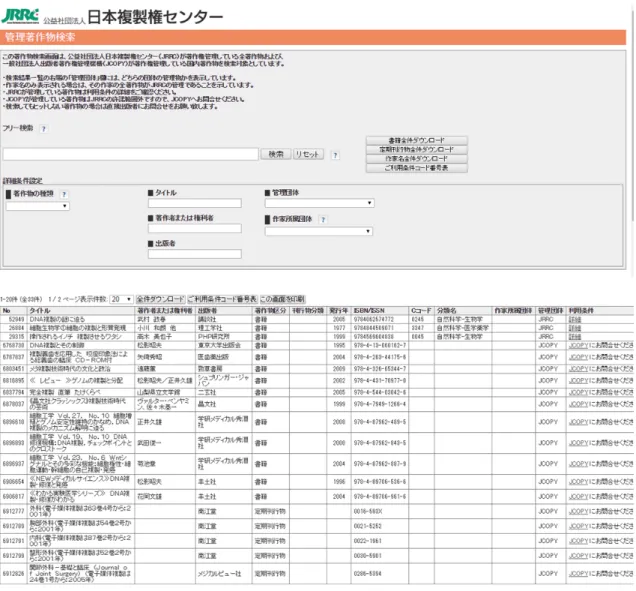636x591 pixels.
Task: Open the 管理団体 dropdown
Action: [x=319, y=203]
